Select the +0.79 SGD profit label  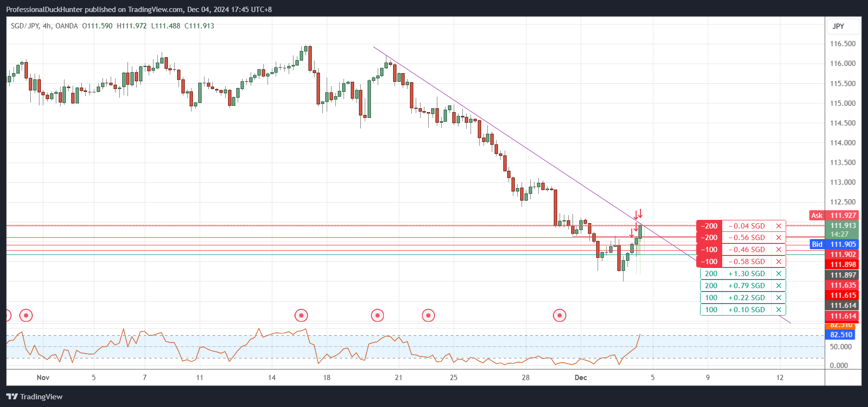point(747,286)
